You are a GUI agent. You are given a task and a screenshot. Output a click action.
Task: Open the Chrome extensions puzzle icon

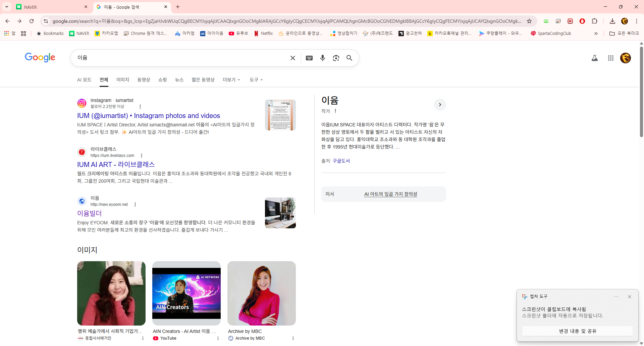point(594,21)
